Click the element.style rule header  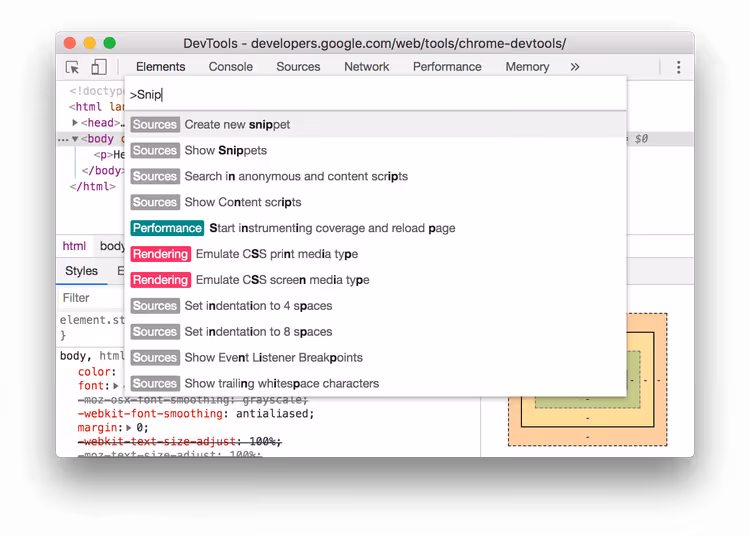[x=92, y=320]
